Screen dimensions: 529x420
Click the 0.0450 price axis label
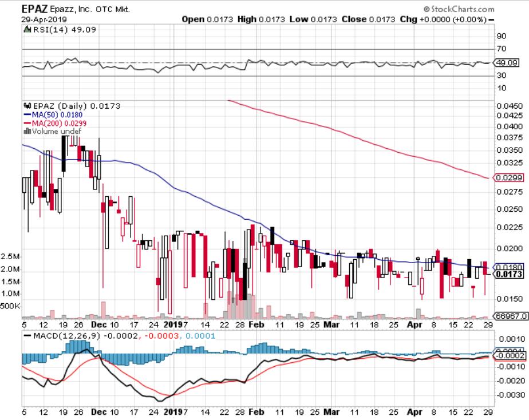click(x=510, y=106)
